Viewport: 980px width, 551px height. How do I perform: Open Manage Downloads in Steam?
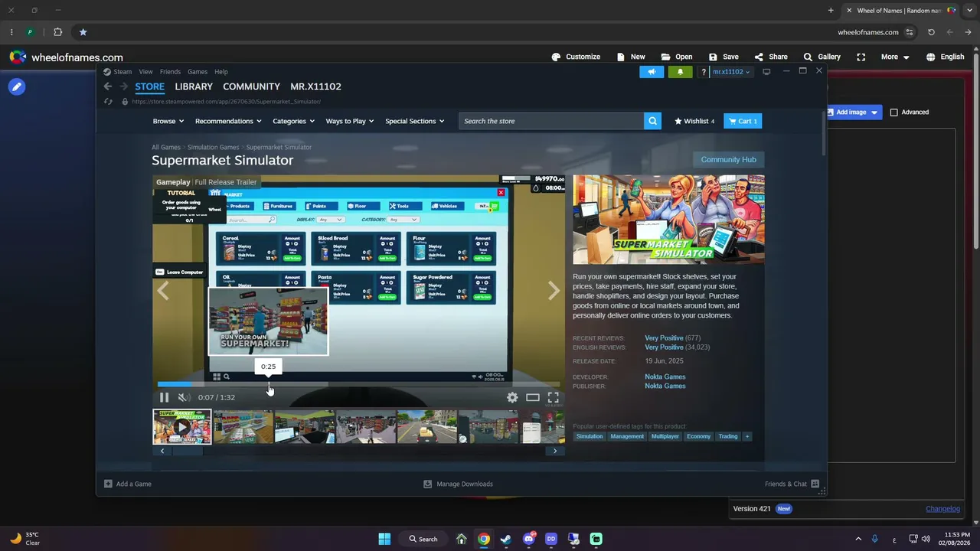pos(458,484)
